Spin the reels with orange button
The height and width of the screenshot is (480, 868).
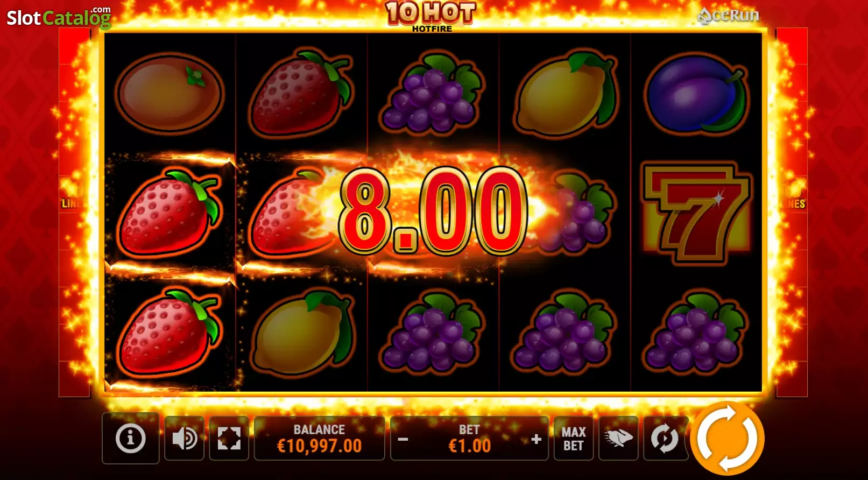coord(728,438)
